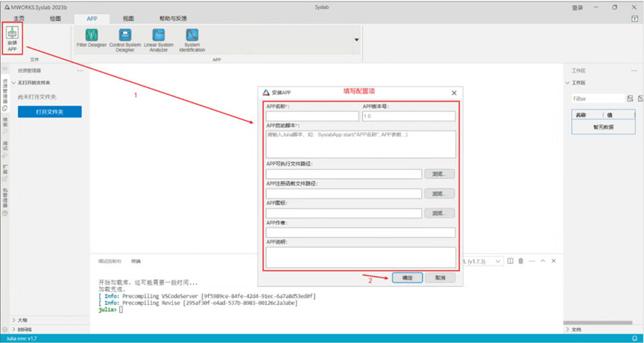This screenshot has width=644, height=343.
Task: Click the more actions dots in 工作区 panel
Action: pos(634,71)
